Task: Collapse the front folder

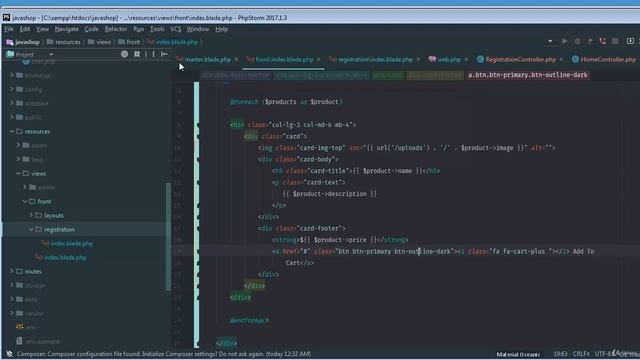Action: (x=25, y=201)
